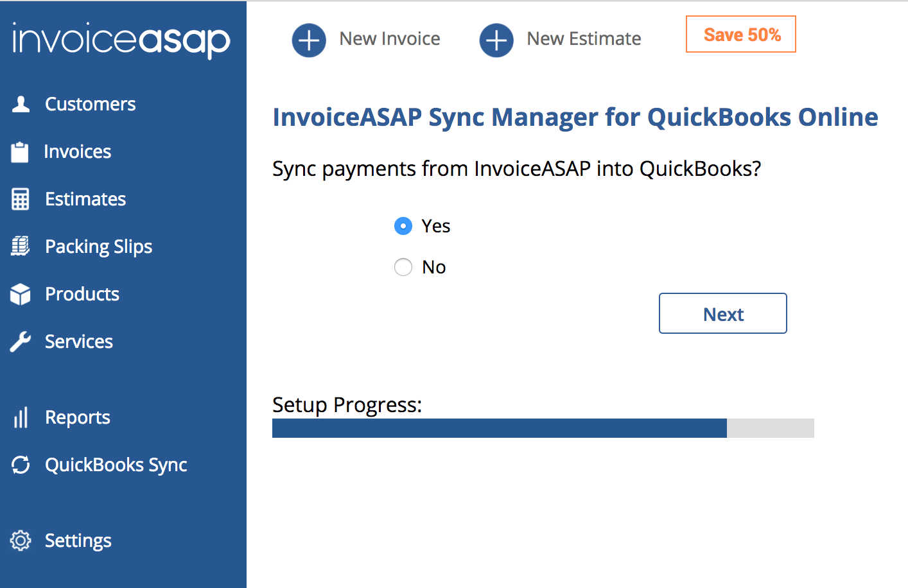Select the No radio button
Viewport: 908px width, 588px height.
point(403,267)
